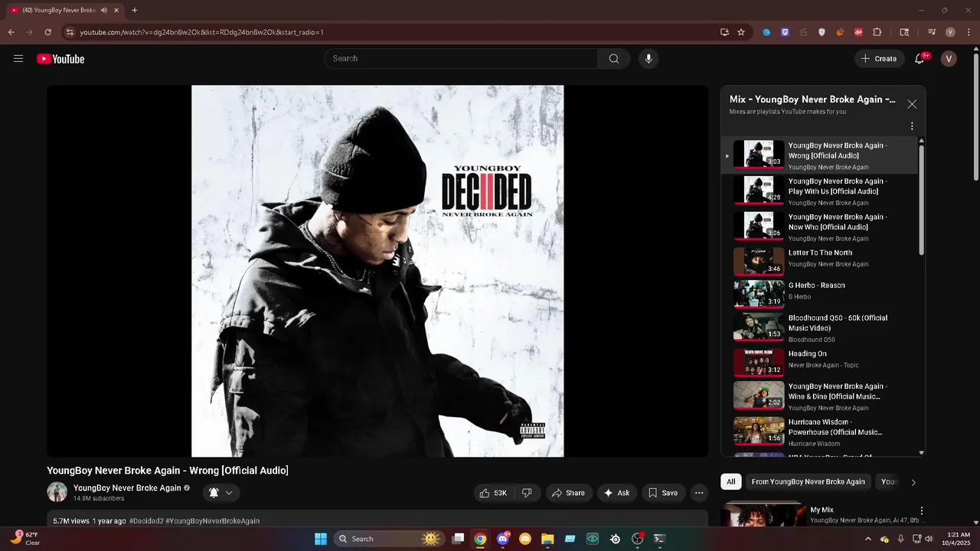This screenshot has height=551, width=980.
Task: Install app icon in address bar
Action: click(724, 32)
